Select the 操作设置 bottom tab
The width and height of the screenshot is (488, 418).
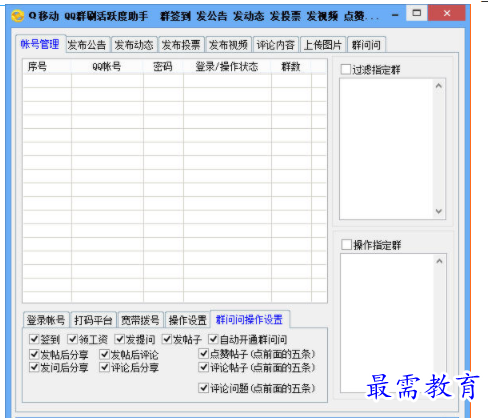click(x=188, y=320)
